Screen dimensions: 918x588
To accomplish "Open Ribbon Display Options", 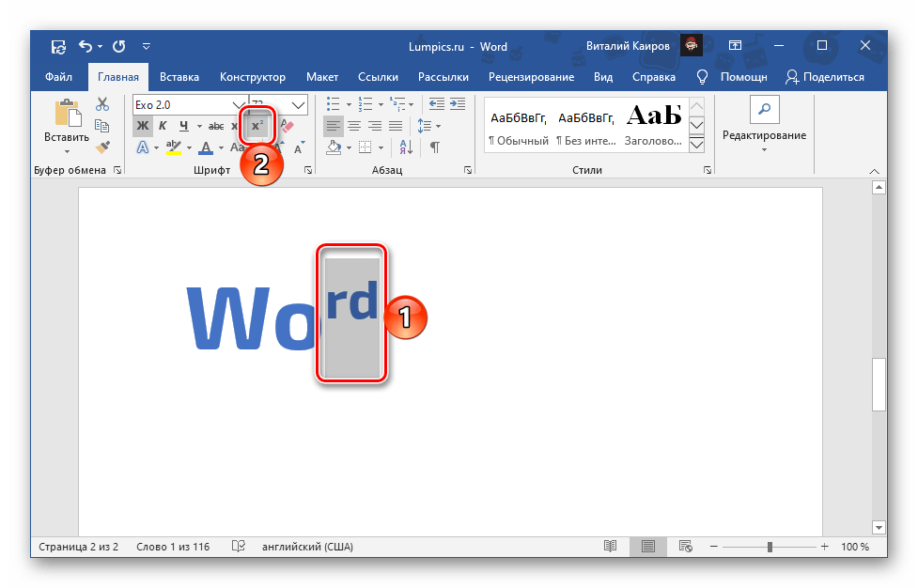I will (x=735, y=46).
